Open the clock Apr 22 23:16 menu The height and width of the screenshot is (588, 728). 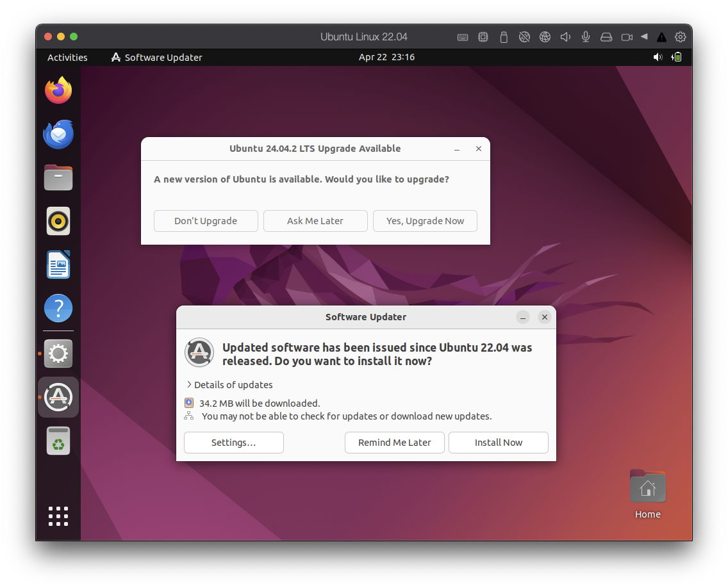(386, 57)
